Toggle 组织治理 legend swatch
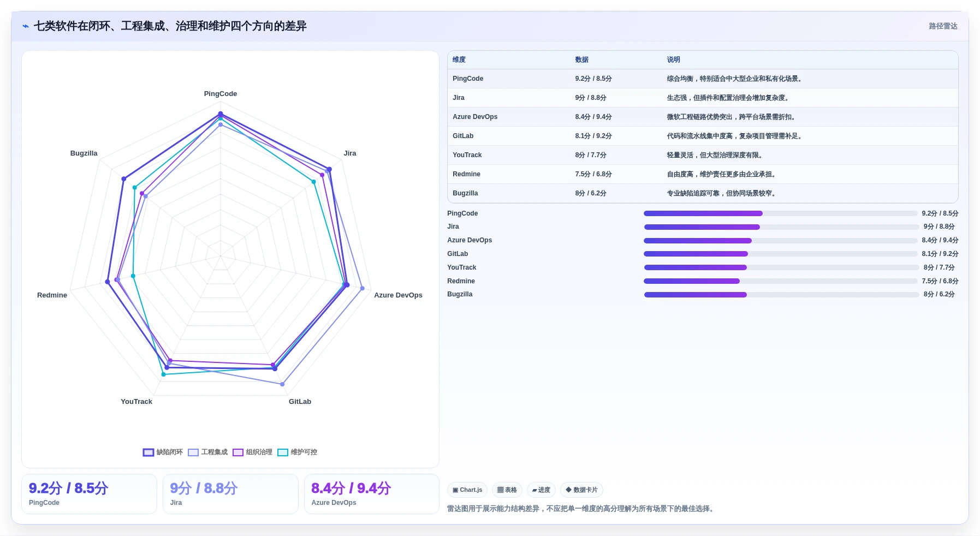The image size is (980, 536). click(x=238, y=452)
